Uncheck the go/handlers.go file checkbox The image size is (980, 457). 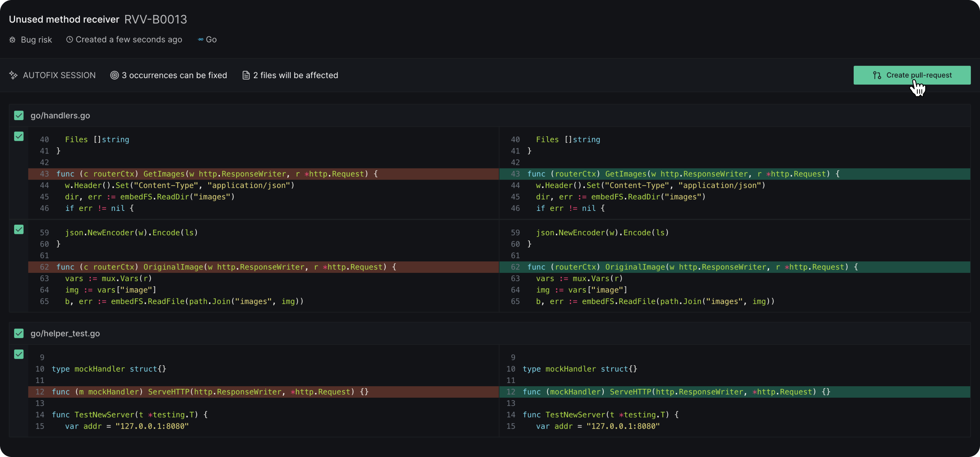click(x=19, y=116)
